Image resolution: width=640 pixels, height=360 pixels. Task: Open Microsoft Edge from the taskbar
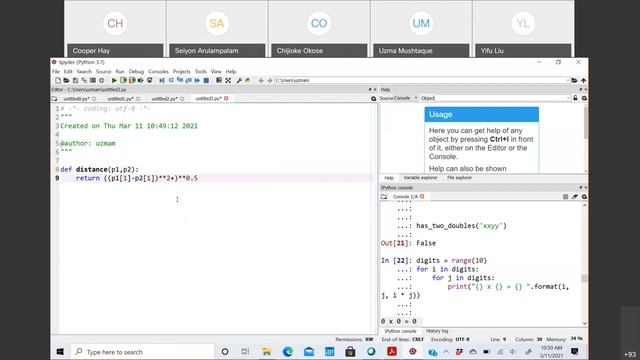tap(288, 351)
